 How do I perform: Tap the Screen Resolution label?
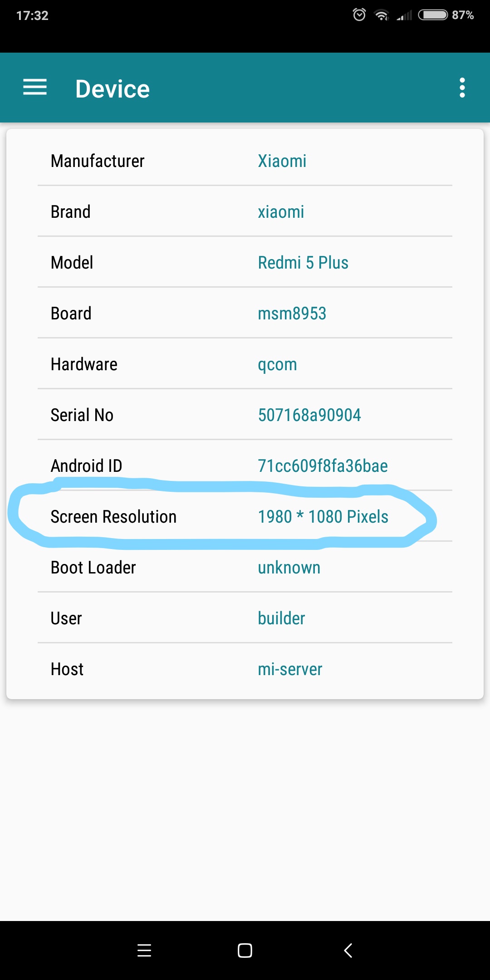click(x=113, y=517)
